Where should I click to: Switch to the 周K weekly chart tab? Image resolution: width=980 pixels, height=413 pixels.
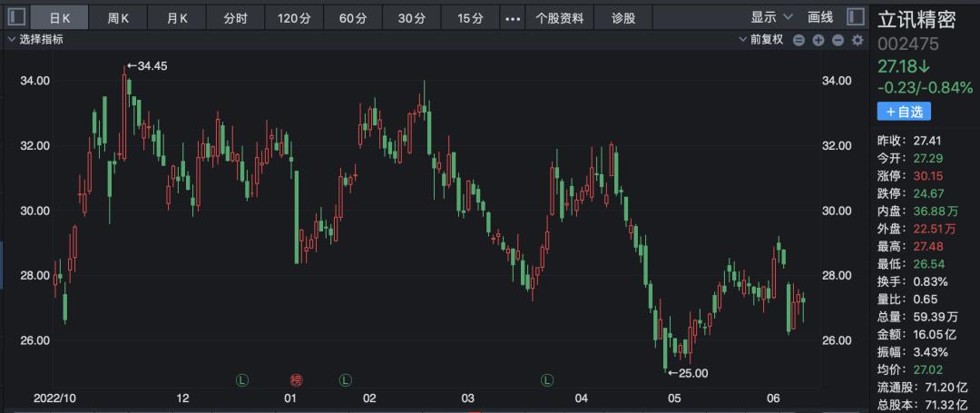pos(119,17)
